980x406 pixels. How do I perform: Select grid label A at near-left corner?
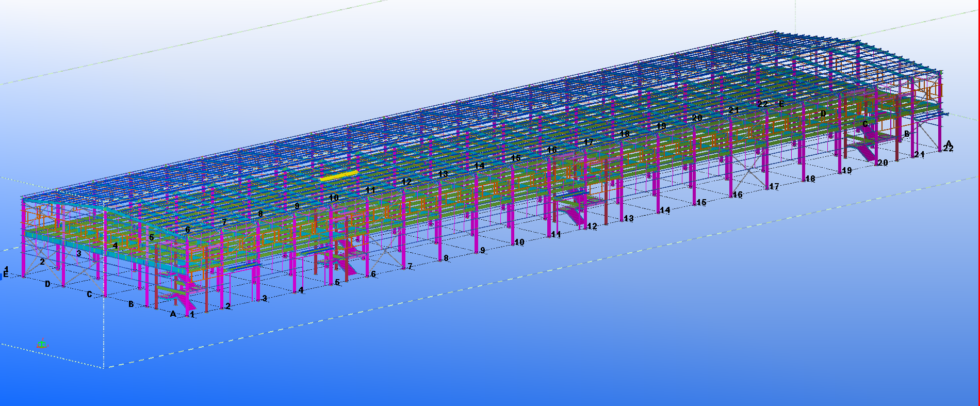tap(173, 313)
